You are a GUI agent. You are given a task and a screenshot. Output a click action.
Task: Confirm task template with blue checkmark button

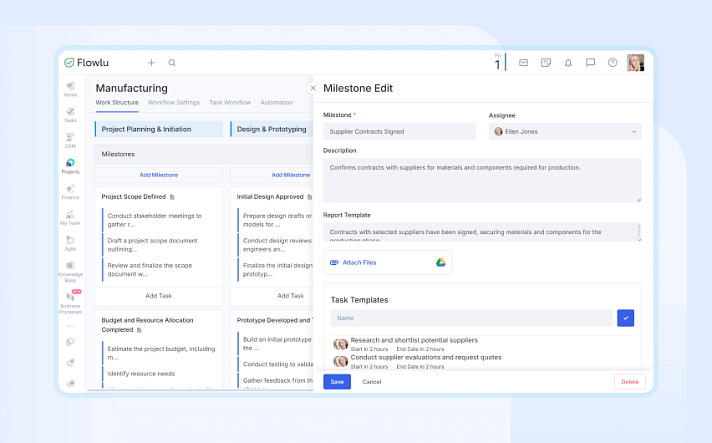tap(626, 317)
